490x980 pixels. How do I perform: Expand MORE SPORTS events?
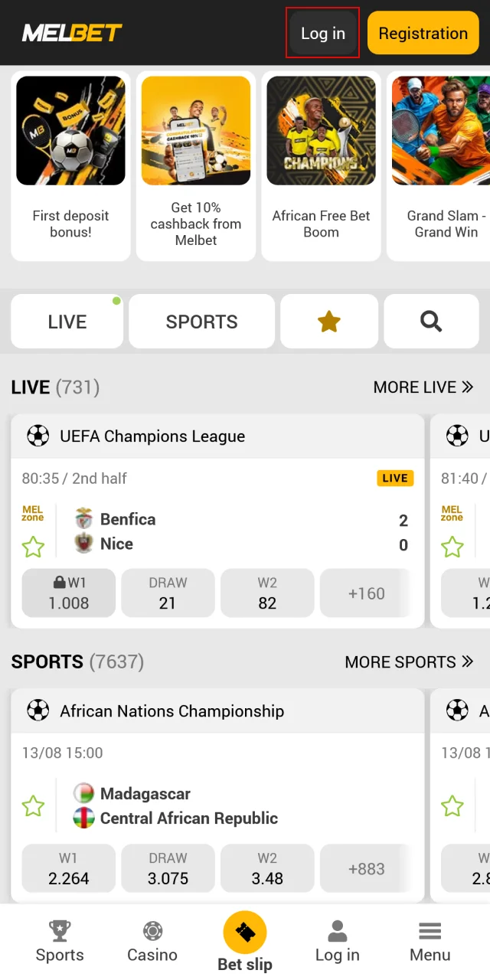409,662
